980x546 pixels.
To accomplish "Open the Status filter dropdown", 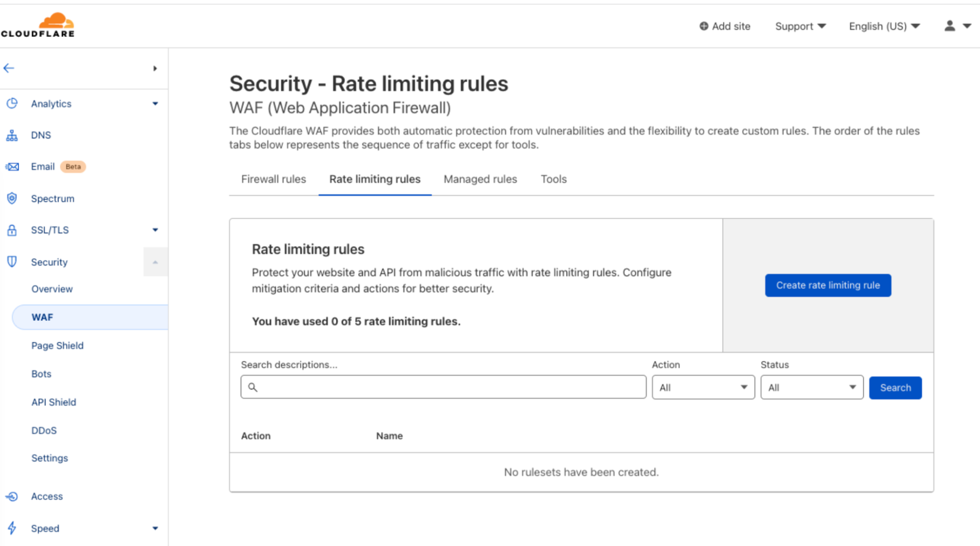I will coord(812,388).
